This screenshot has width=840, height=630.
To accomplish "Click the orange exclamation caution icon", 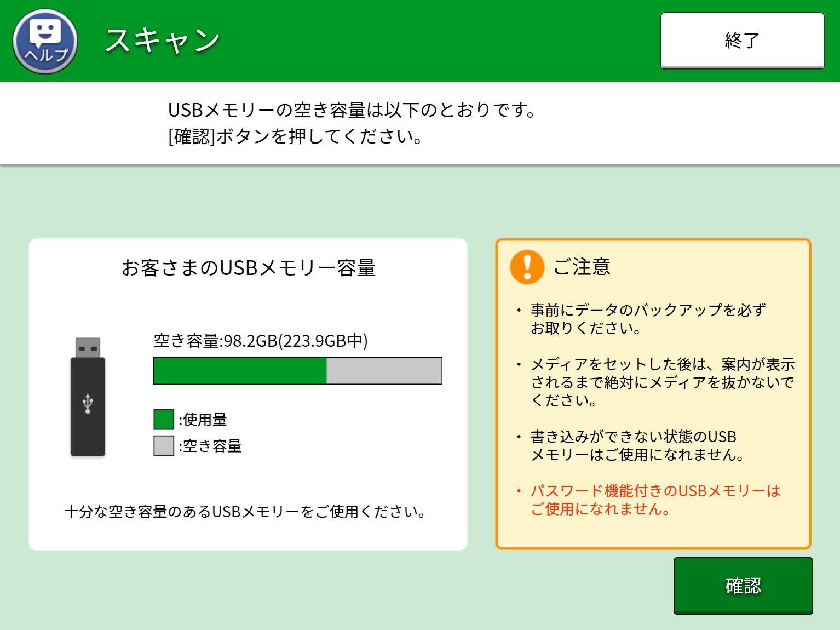I will (x=527, y=267).
